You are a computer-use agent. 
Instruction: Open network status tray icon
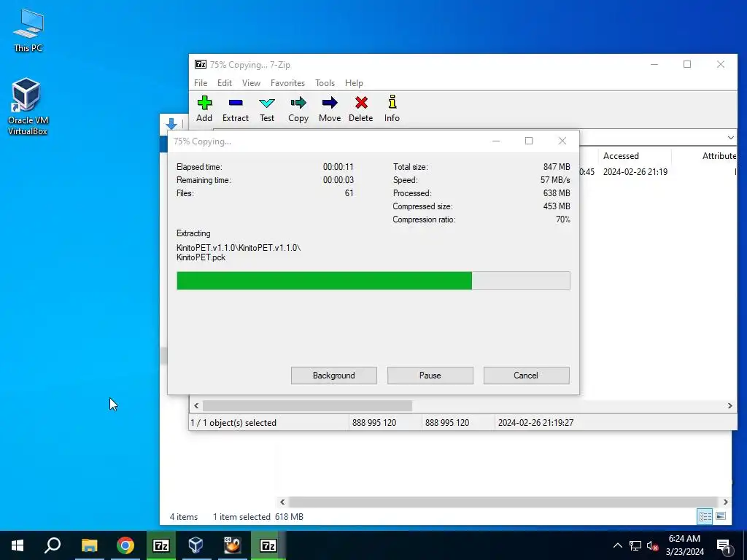[x=635, y=545]
